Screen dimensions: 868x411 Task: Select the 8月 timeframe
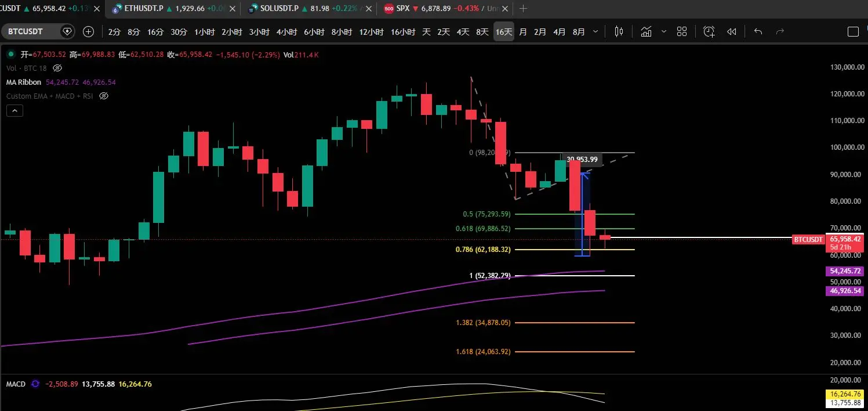579,32
